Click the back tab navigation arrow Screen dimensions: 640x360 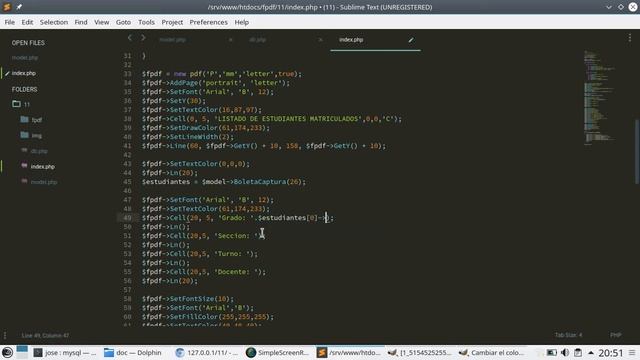[130, 38]
